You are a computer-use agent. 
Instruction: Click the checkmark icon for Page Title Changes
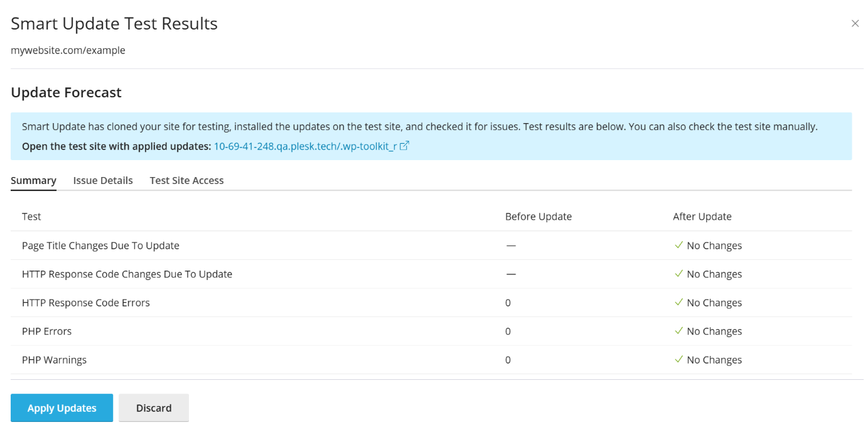click(x=678, y=245)
